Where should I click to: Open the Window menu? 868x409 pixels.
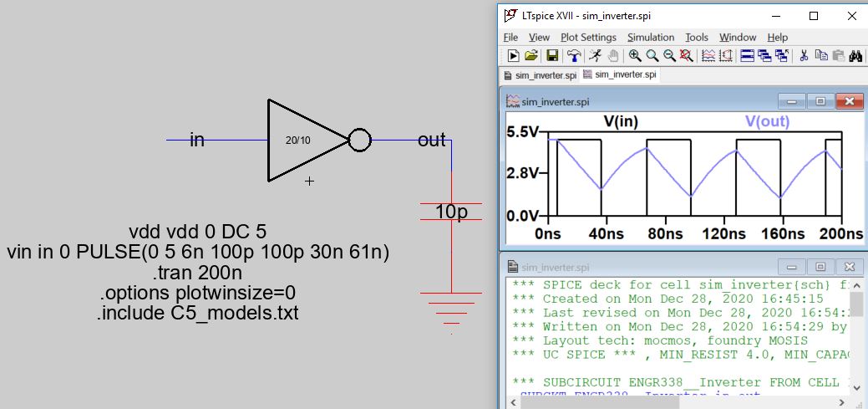click(x=738, y=37)
